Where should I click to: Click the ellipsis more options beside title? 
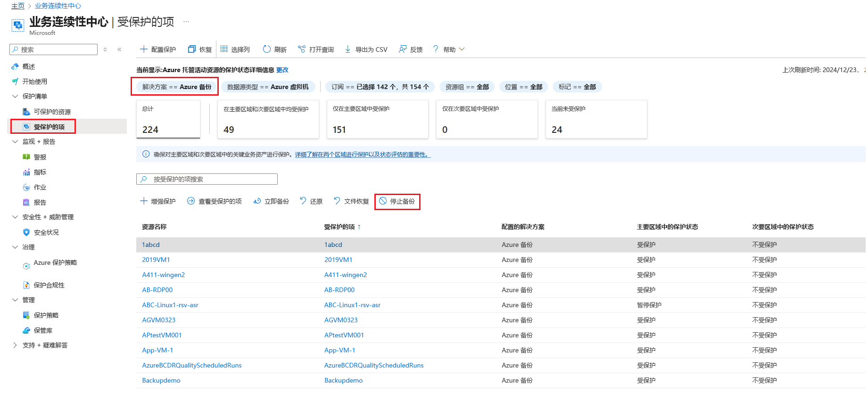(x=186, y=22)
